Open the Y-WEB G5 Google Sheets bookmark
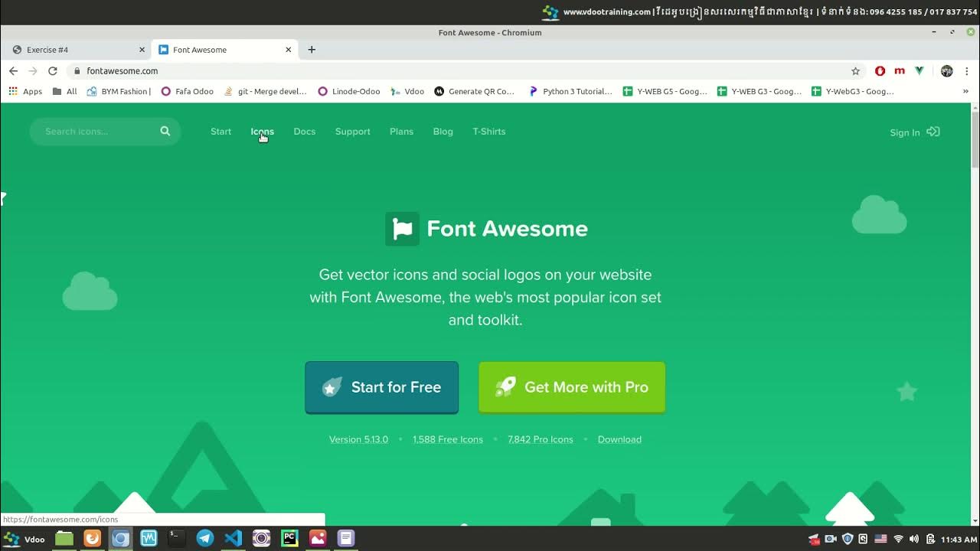The height and width of the screenshot is (551, 980). tap(665, 91)
